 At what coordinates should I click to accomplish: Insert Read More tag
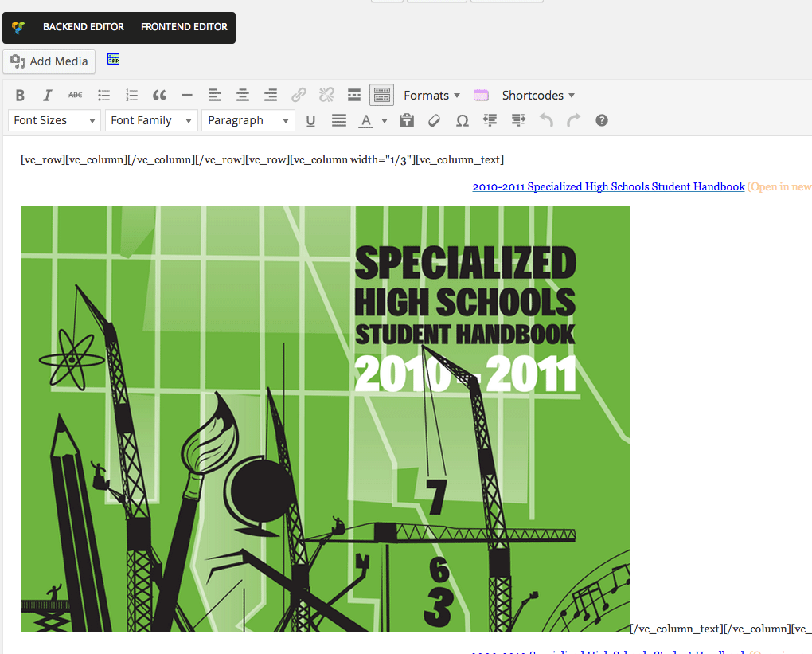(354, 95)
